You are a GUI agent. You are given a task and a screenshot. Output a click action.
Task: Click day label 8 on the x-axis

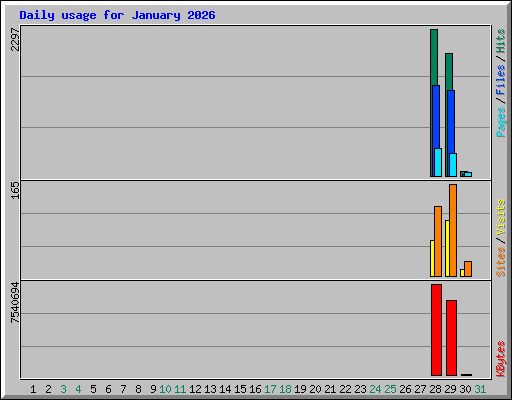coord(138,389)
